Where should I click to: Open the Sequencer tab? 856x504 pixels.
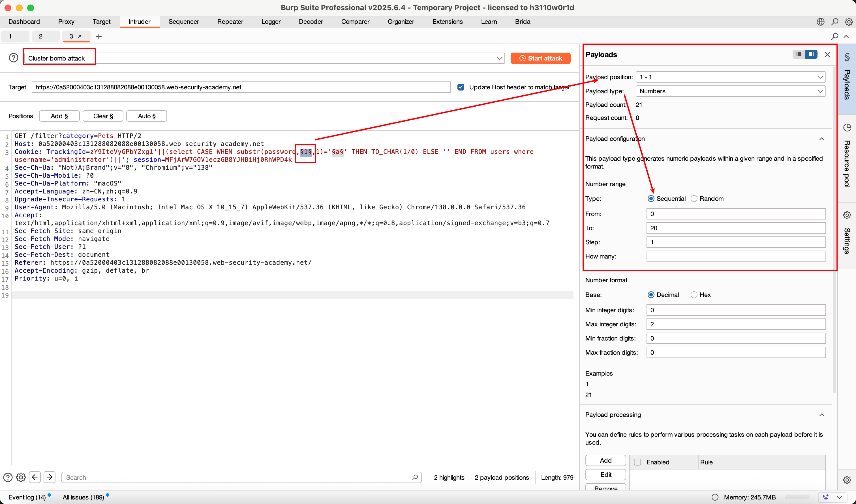[183, 22]
